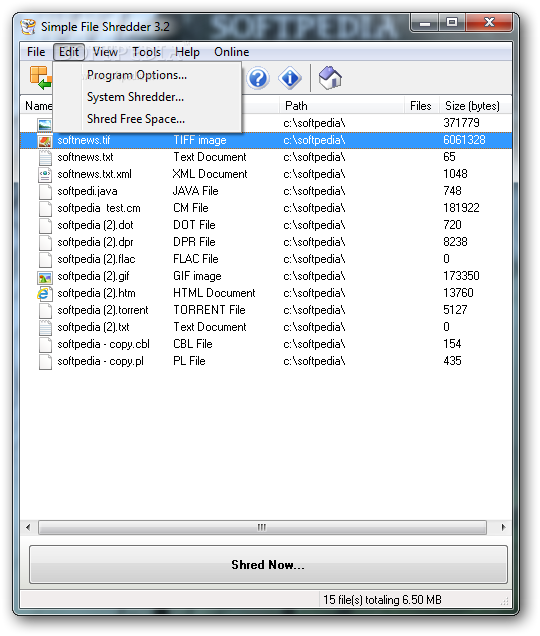Image resolution: width=540 pixels, height=636 pixels.
Task: Click the Simple File Shredder title bar icon
Action: (28, 27)
